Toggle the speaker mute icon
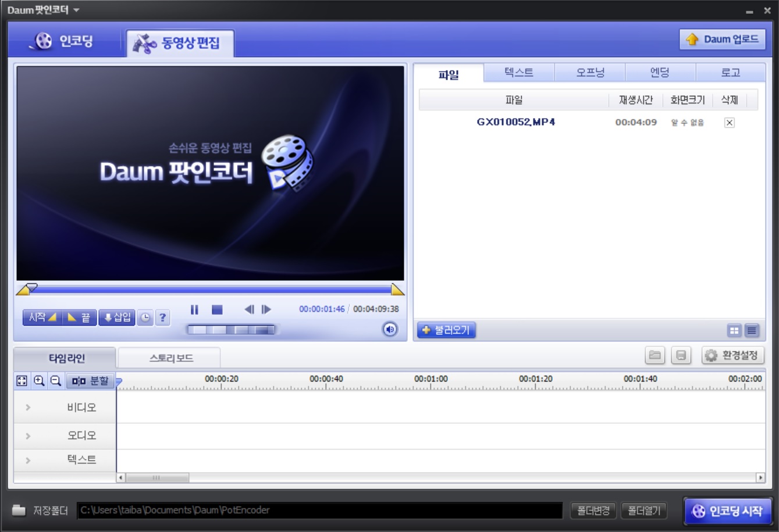Image resolution: width=779 pixels, height=532 pixels. pyautogui.click(x=390, y=330)
